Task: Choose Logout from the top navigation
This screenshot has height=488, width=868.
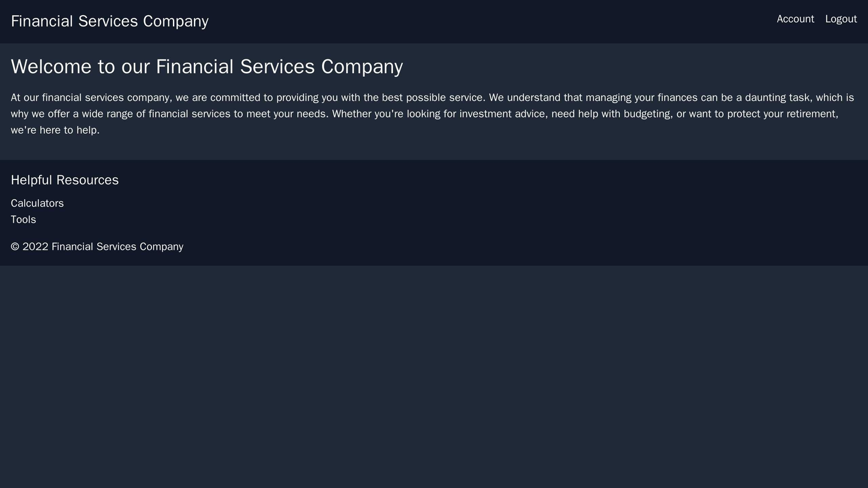Action: pyautogui.click(x=842, y=19)
